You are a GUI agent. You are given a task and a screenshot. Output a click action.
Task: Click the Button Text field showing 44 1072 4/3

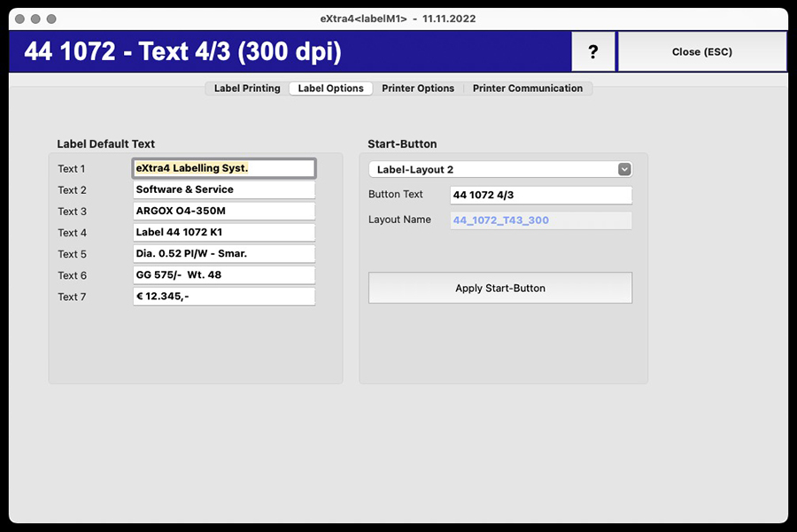coord(541,195)
